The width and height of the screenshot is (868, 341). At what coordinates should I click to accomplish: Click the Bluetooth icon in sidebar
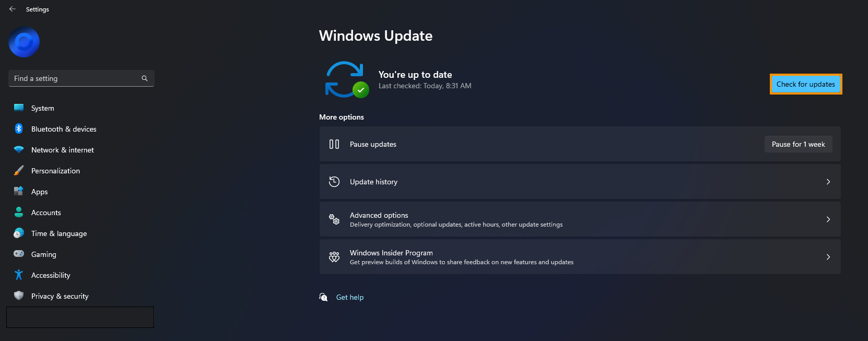(19, 128)
